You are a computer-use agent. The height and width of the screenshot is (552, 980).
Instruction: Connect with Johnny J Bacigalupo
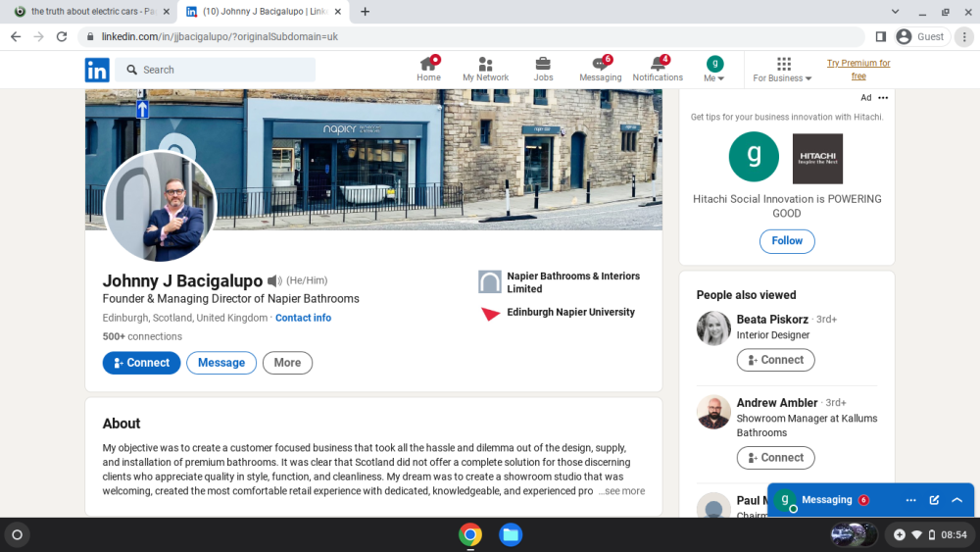141,363
